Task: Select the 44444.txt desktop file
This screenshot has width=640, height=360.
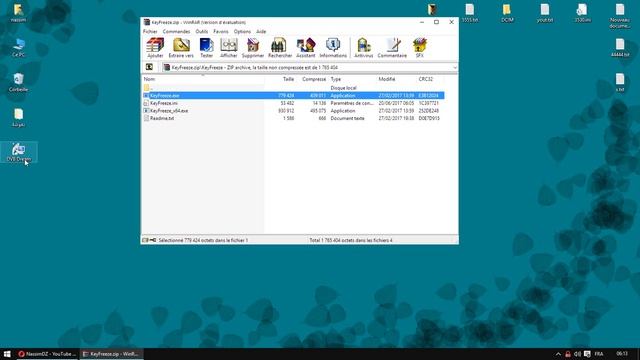Action: [x=620, y=48]
